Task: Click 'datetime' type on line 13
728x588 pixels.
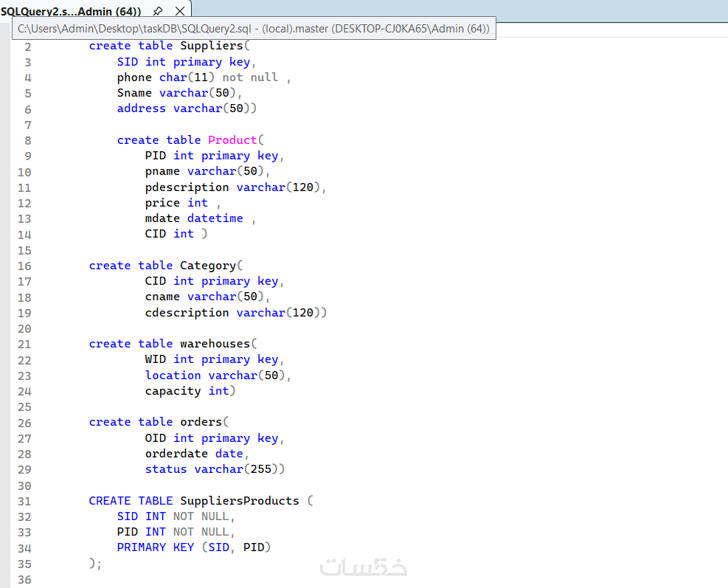Action: (215, 218)
